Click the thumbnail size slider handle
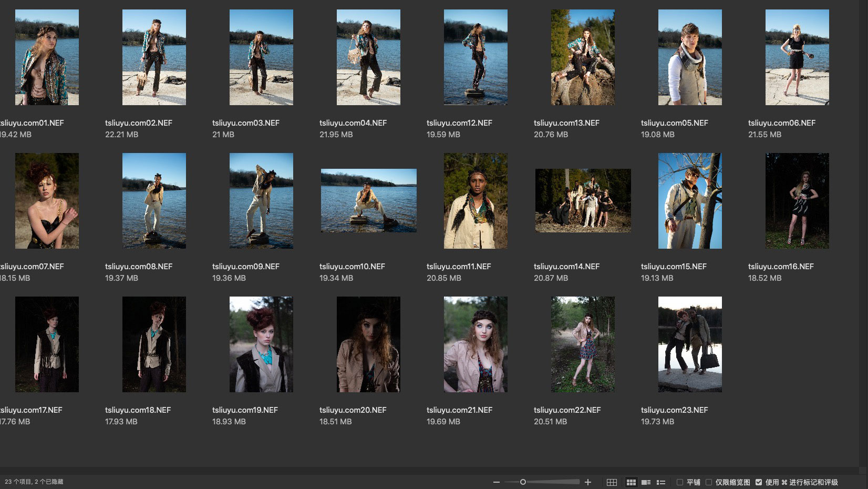868x489 pixels. (523, 482)
